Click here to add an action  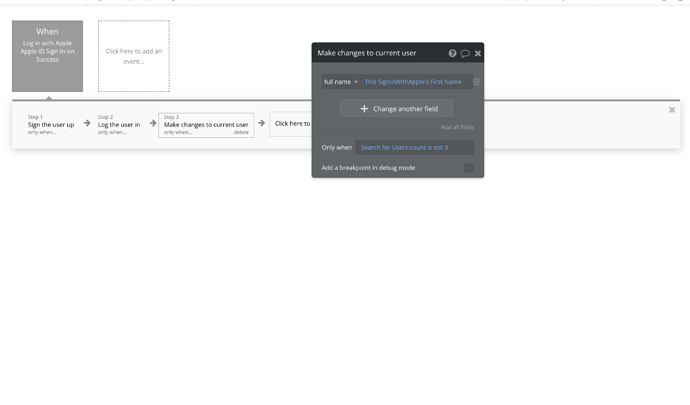pyautogui.click(x=291, y=124)
